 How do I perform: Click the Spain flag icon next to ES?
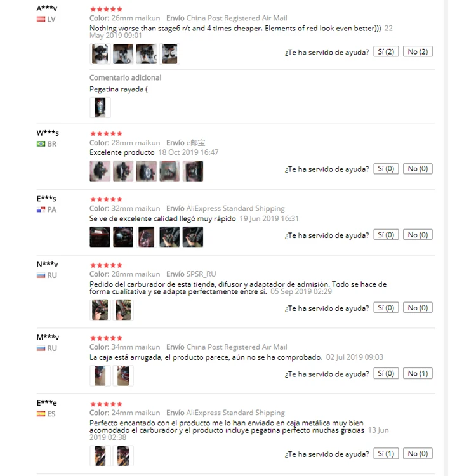click(41, 414)
